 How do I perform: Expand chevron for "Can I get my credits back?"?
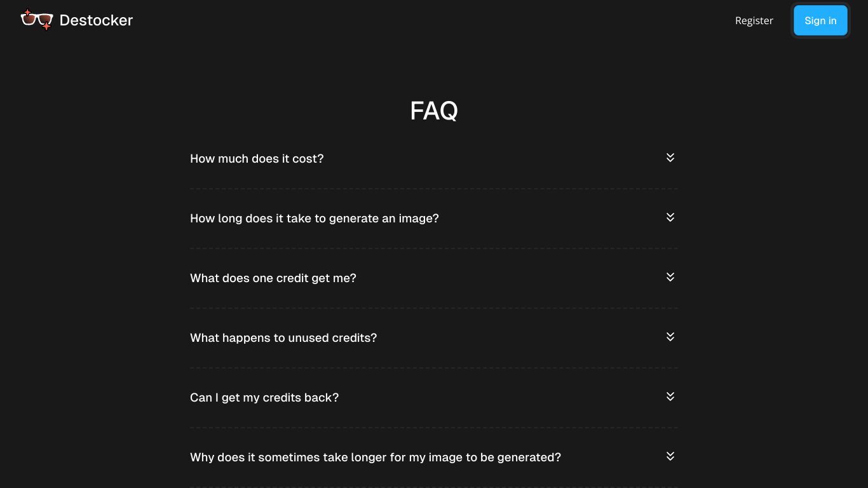point(670,396)
